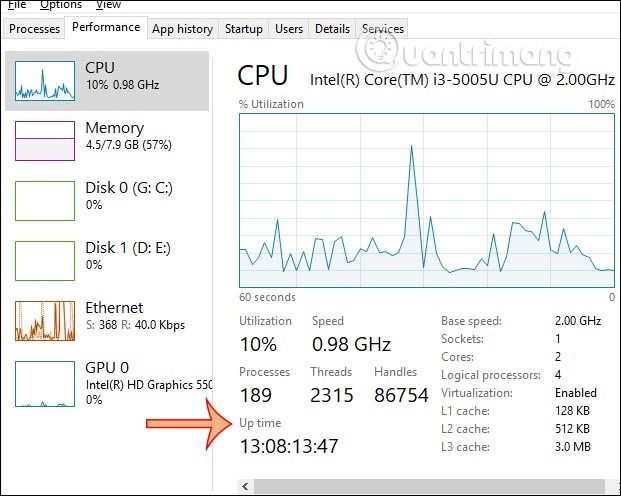Select the Memory usage thumbnail

[45, 140]
